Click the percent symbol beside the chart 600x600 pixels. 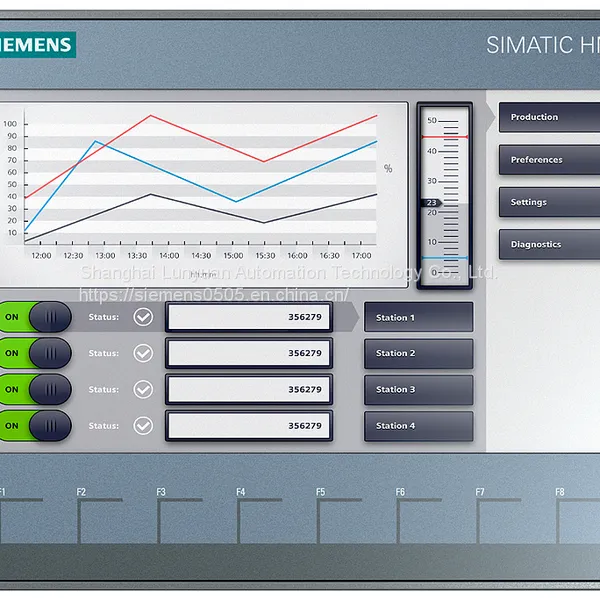388,168
